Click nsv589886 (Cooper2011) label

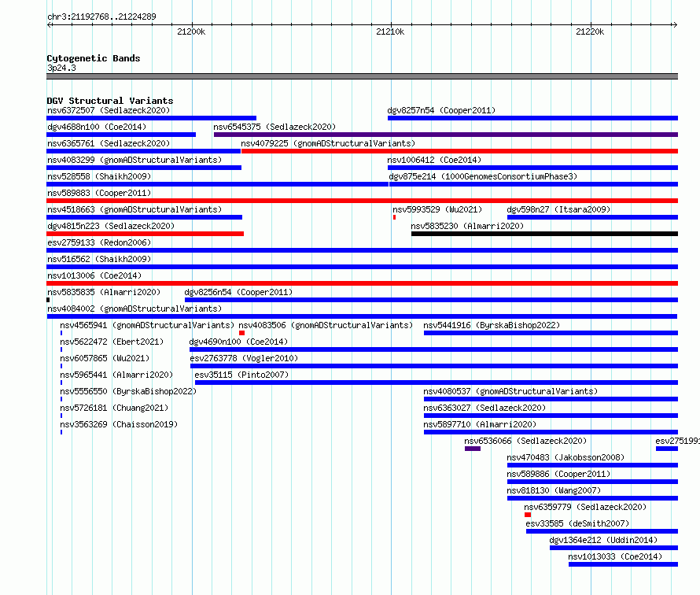pyautogui.click(x=558, y=474)
